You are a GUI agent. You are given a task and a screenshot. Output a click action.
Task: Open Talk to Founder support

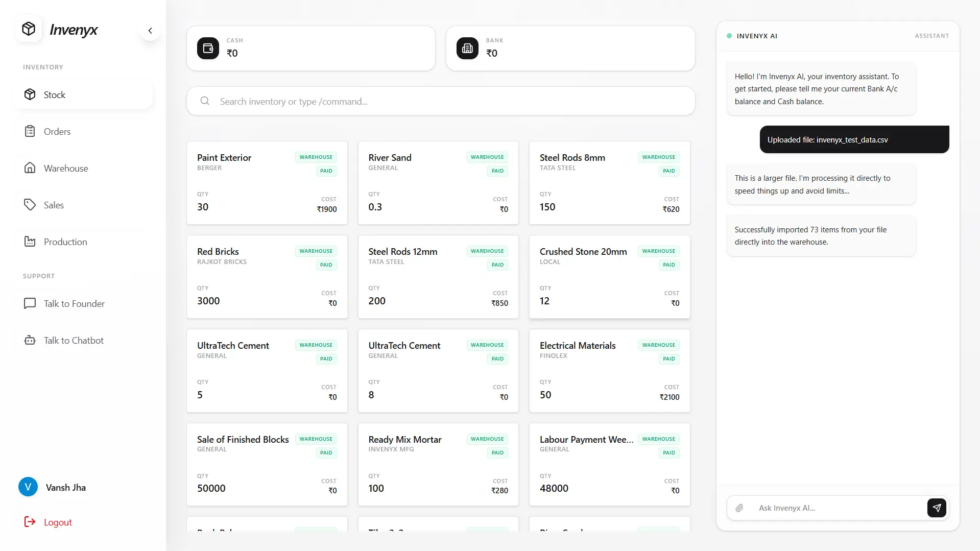(x=84, y=303)
